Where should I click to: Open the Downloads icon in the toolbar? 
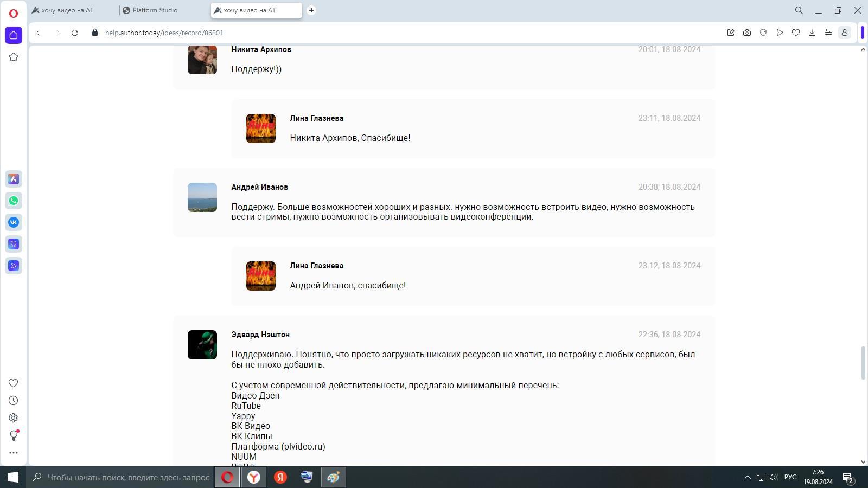(x=812, y=33)
